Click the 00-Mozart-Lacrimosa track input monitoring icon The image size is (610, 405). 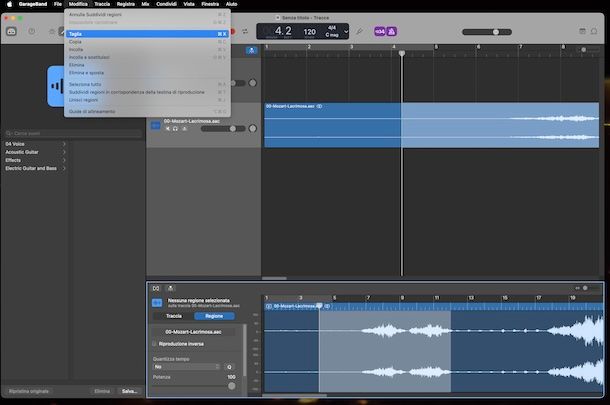pos(184,129)
